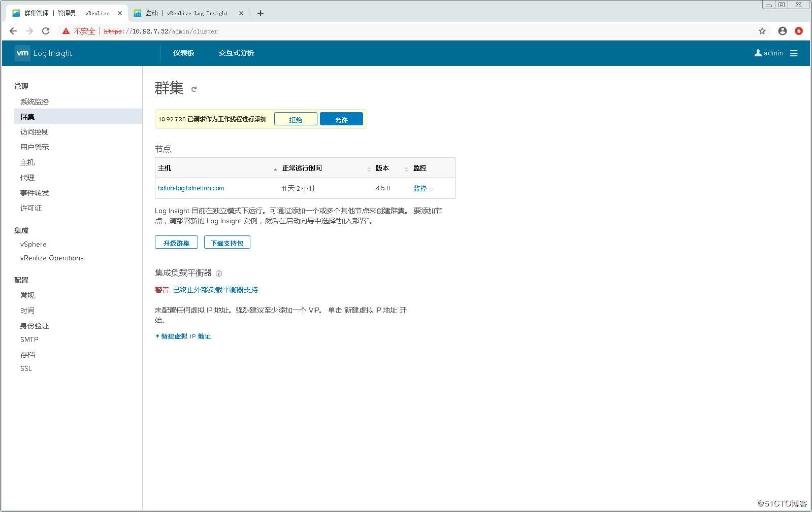The width and height of the screenshot is (812, 512).
Task: Open the bdlab-log.bdnetlab.com host link
Action: click(x=191, y=188)
